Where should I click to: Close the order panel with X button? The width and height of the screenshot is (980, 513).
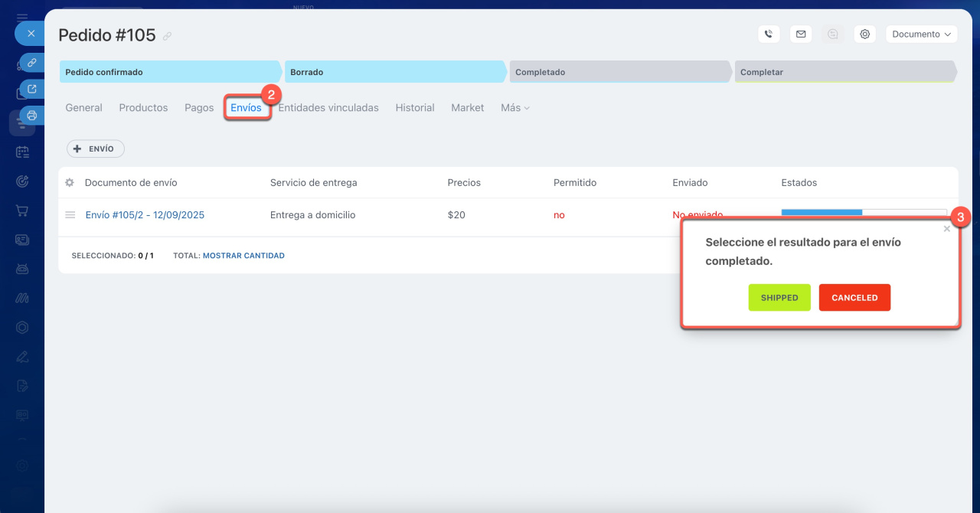(x=31, y=34)
